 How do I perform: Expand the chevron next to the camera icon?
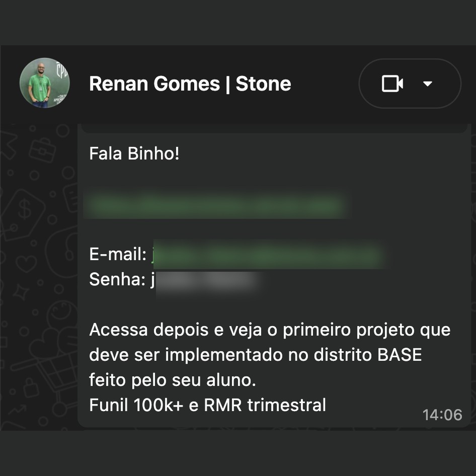[x=428, y=84]
